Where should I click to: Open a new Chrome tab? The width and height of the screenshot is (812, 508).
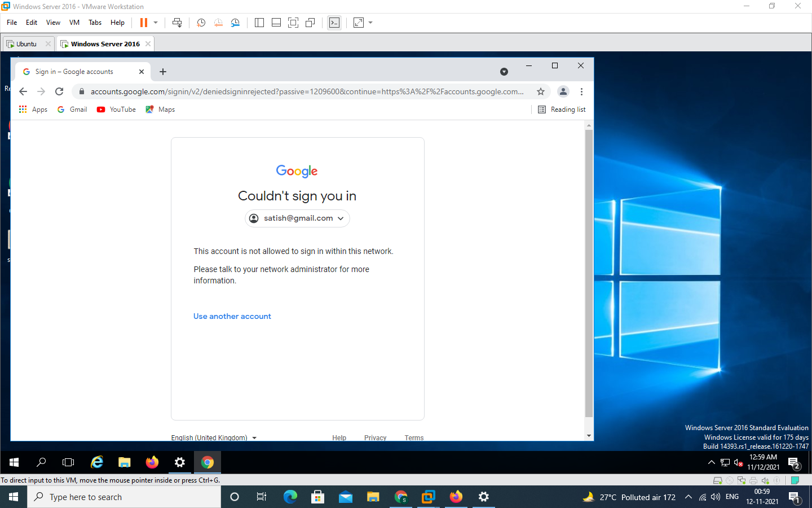[163, 72]
